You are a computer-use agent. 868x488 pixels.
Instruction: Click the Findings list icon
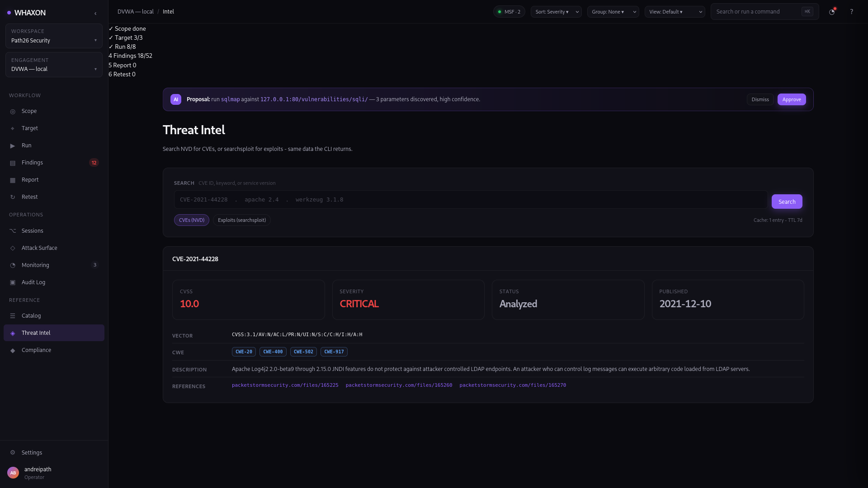tap(13, 163)
